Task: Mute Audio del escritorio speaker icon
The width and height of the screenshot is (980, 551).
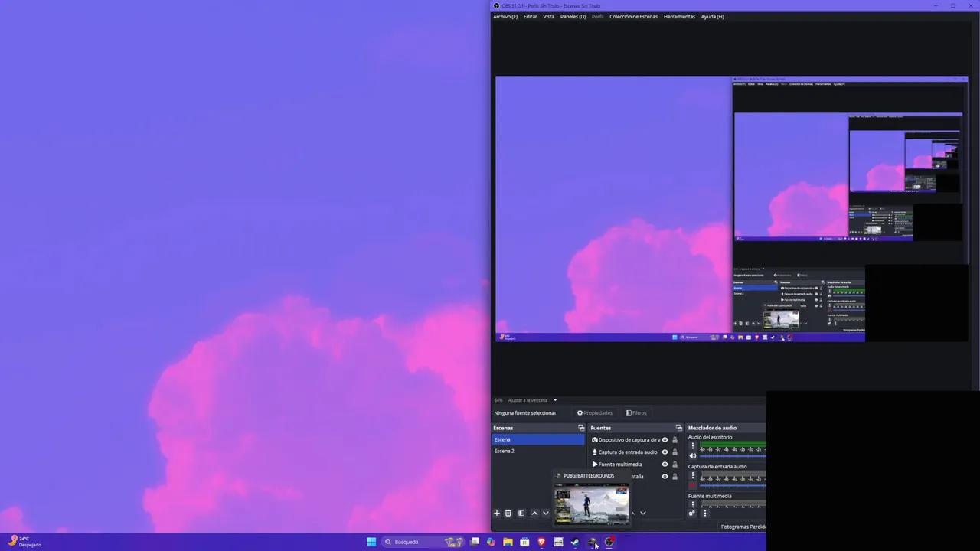Action: tap(693, 455)
